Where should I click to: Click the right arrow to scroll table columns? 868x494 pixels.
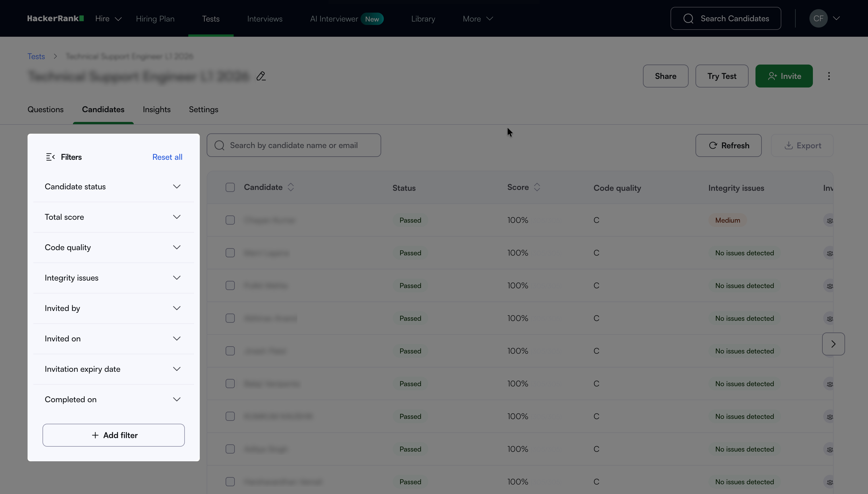coord(833,344)
